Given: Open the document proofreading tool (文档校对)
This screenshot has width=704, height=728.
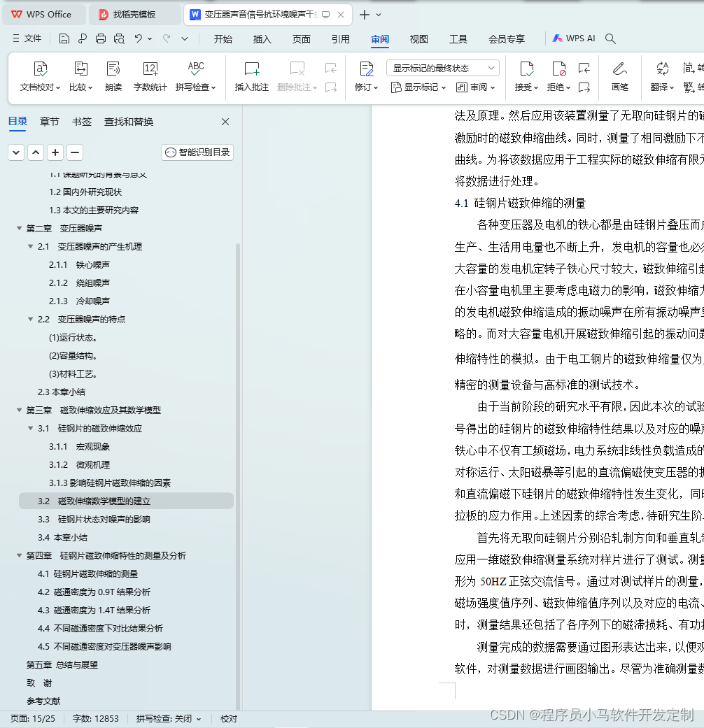Looking at the screenshot, I should (x=40, y=76).
